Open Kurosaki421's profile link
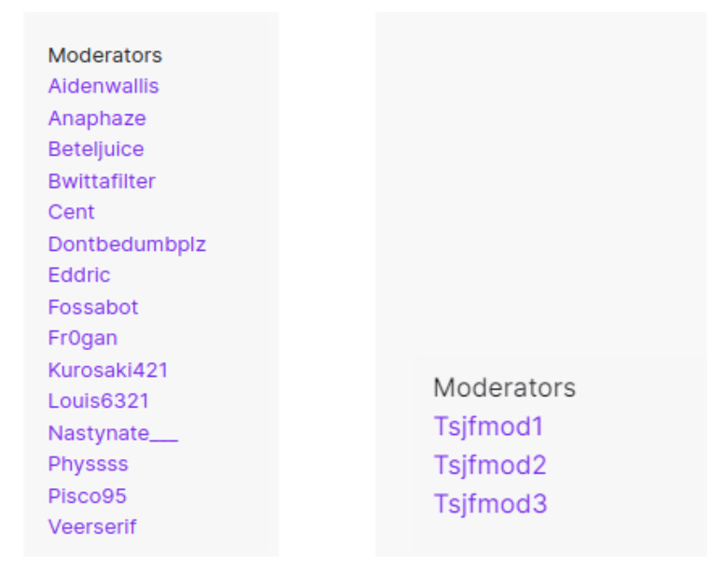Viewport: 728px width, 574px height. click(108, 370)
